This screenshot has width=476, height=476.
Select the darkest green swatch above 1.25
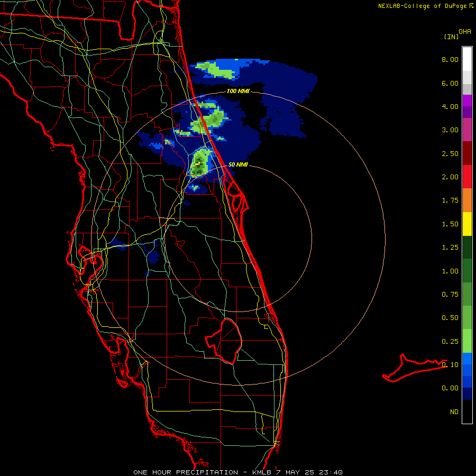coord(467,247)
